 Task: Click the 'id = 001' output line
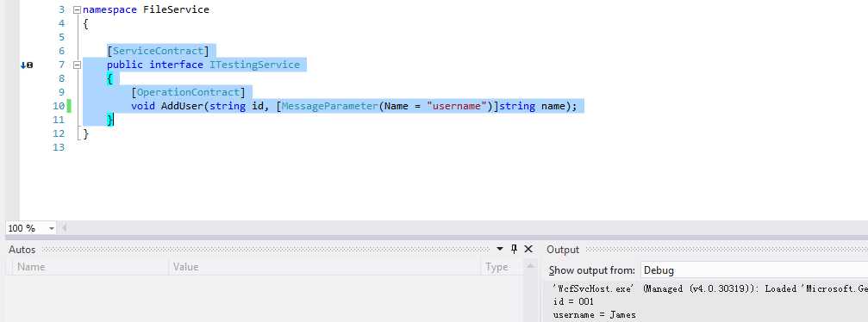coord(573,301)
